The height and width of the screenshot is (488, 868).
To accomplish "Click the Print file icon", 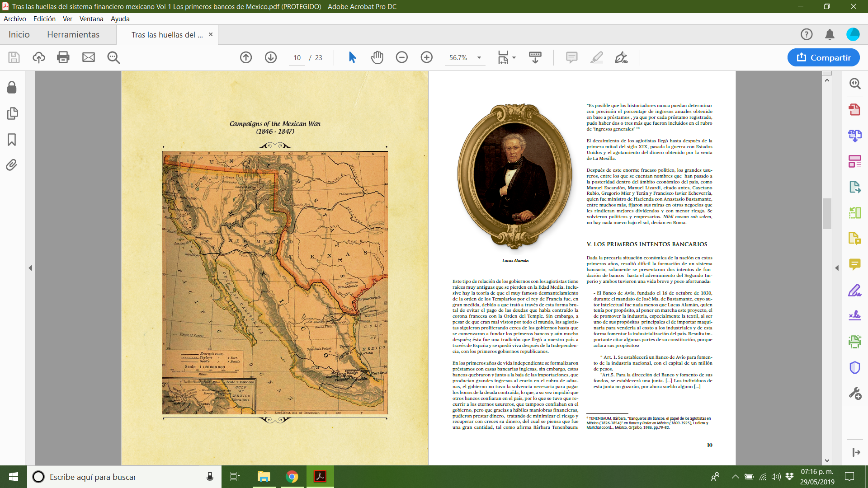I will click(x=63, y=57).
